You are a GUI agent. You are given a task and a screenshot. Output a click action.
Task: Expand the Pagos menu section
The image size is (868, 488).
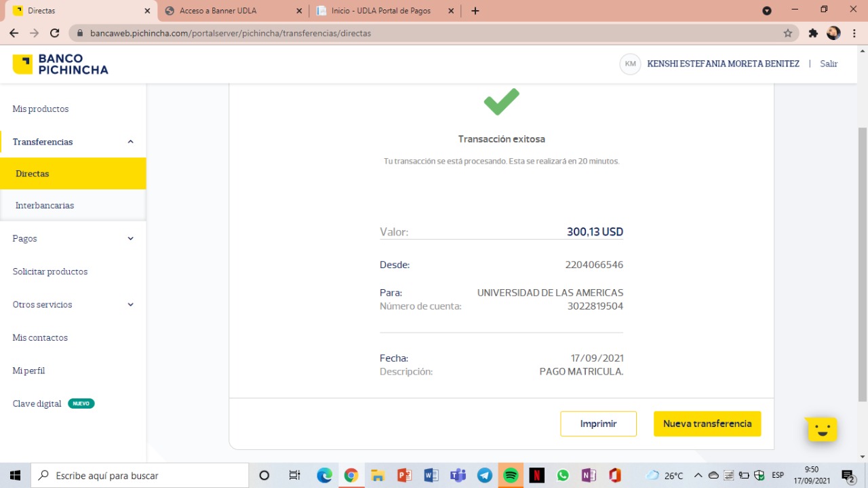coord(130,239)
